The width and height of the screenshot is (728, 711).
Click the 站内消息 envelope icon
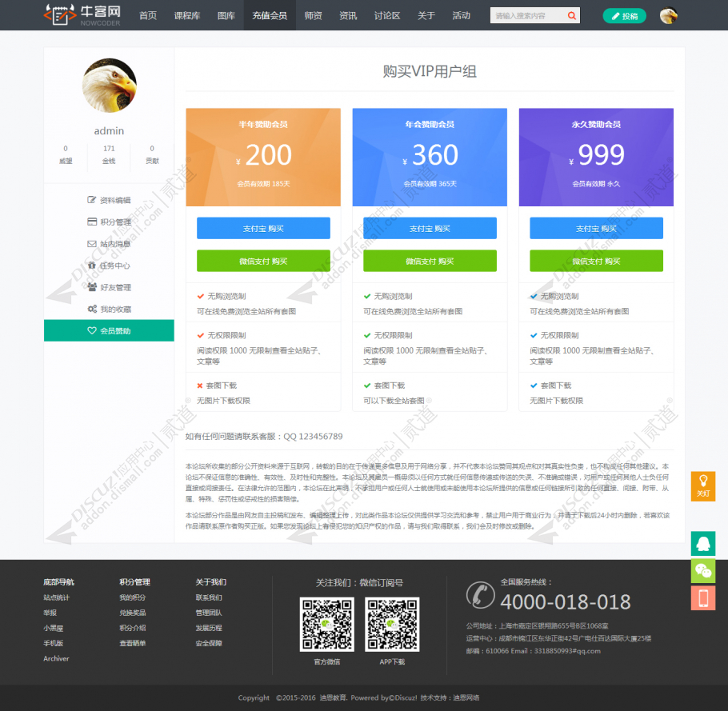(92, 244)
